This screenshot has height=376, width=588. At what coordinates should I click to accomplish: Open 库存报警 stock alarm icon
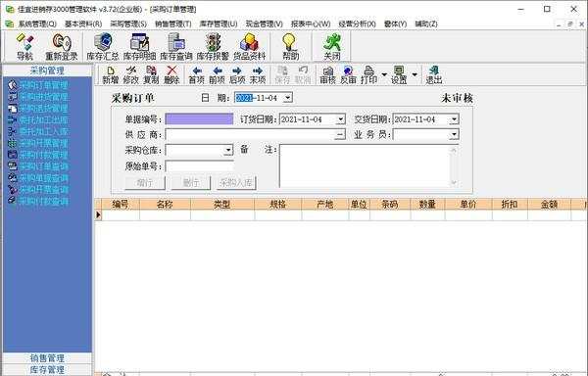[213, 47]
